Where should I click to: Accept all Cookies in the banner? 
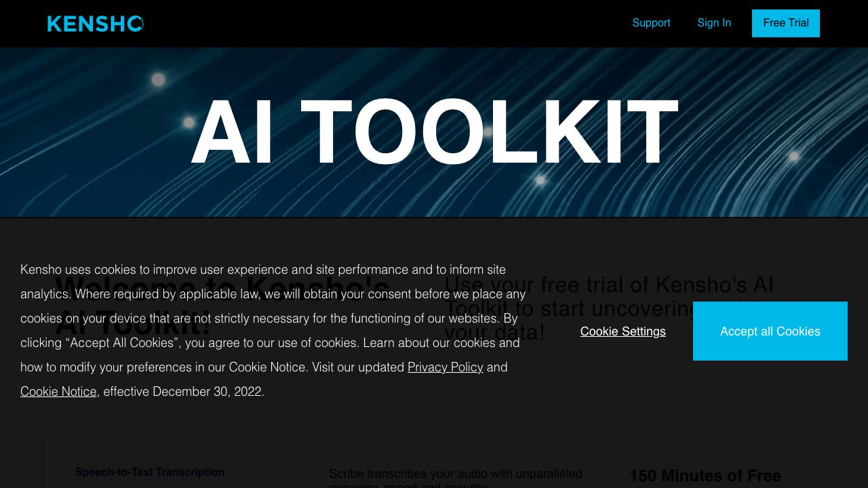point(770,331)
